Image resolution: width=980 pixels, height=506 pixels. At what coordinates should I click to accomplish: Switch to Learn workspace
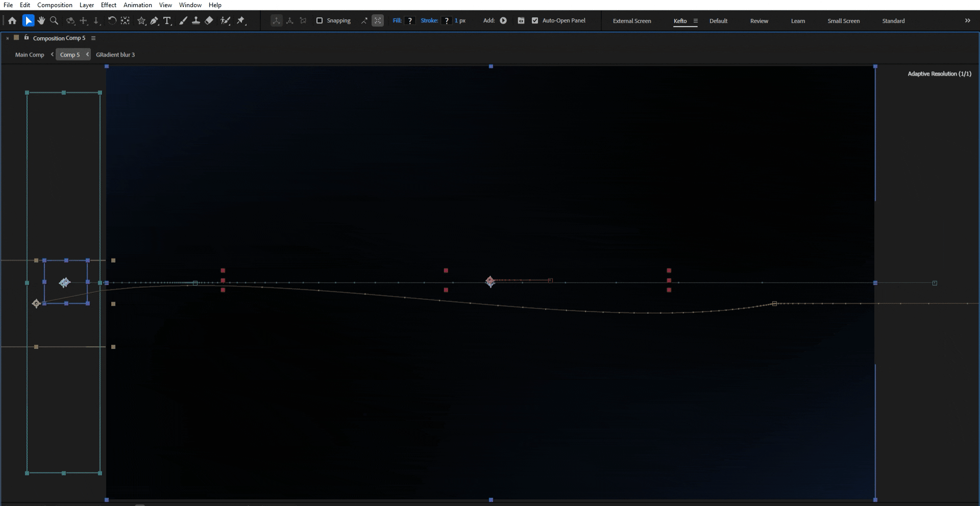pyautogui.click(x=798, y=21)
